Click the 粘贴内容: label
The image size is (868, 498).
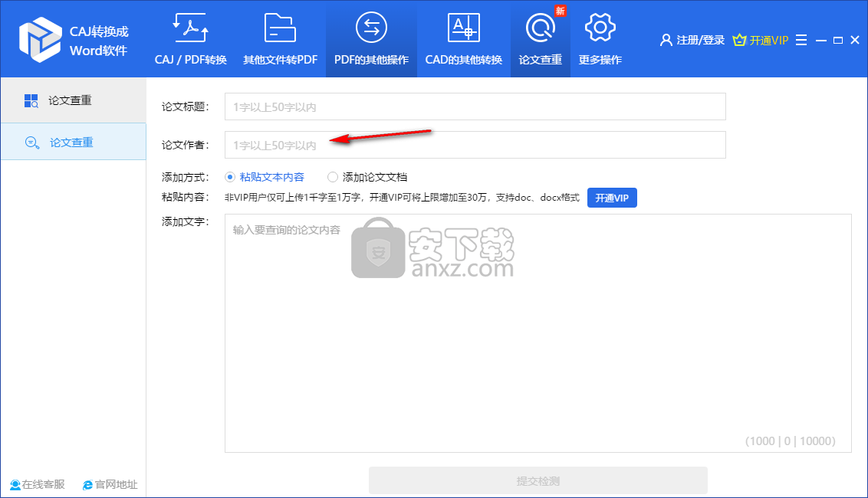click(x=186, y=197)
